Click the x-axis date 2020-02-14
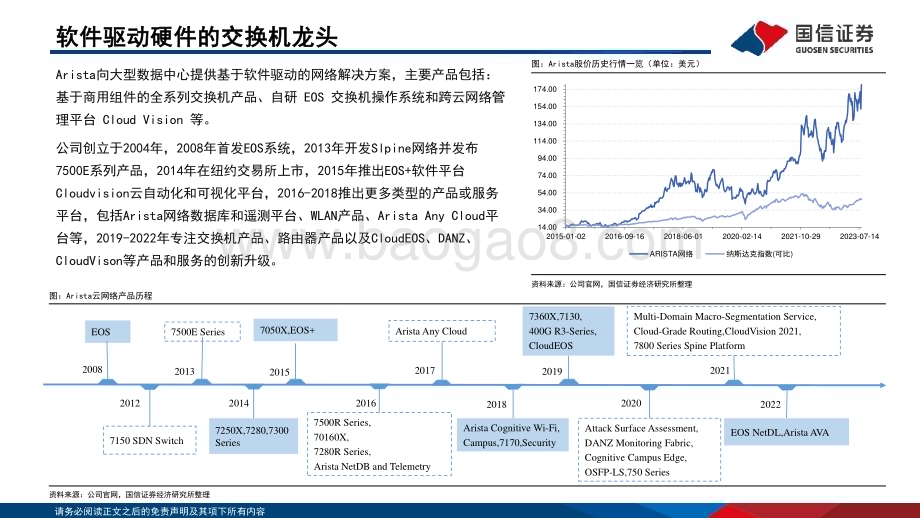The height and width of the screenshot is (518, 920). coord(742,236)
